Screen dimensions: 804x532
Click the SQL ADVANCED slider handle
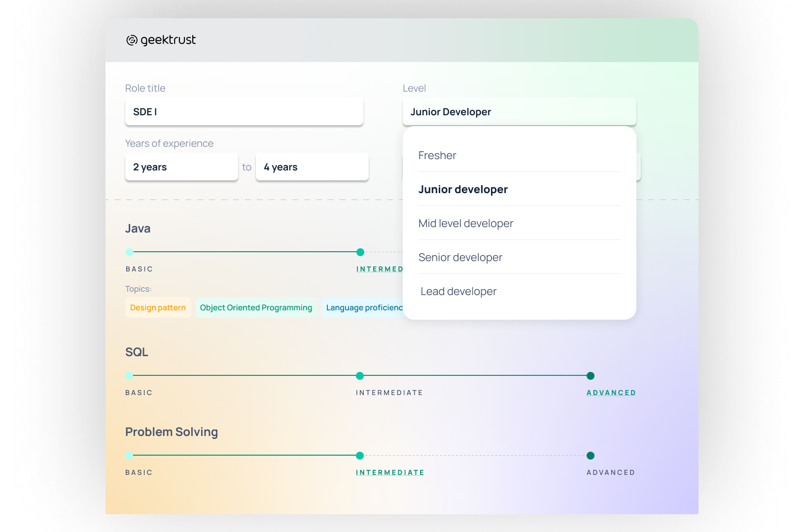pos(590,376)
